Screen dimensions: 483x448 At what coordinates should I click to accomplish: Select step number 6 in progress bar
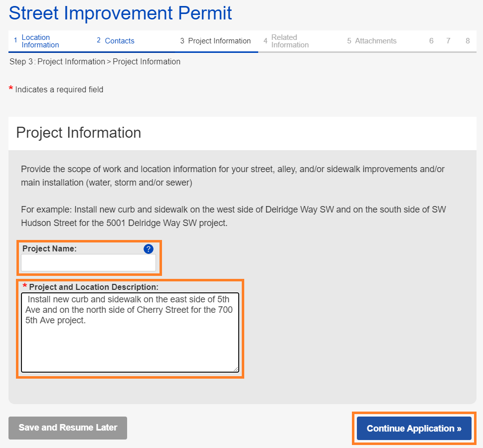point(431,41)
